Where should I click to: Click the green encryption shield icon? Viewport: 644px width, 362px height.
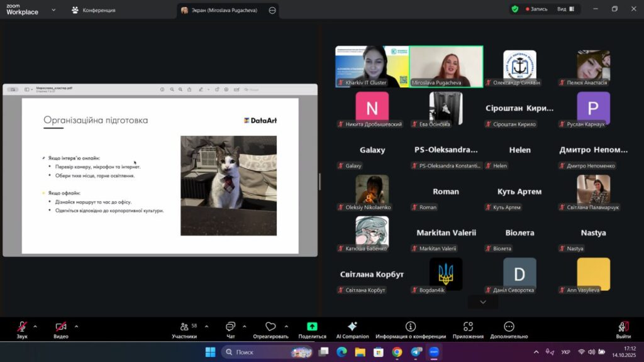(x=515, y=9)
